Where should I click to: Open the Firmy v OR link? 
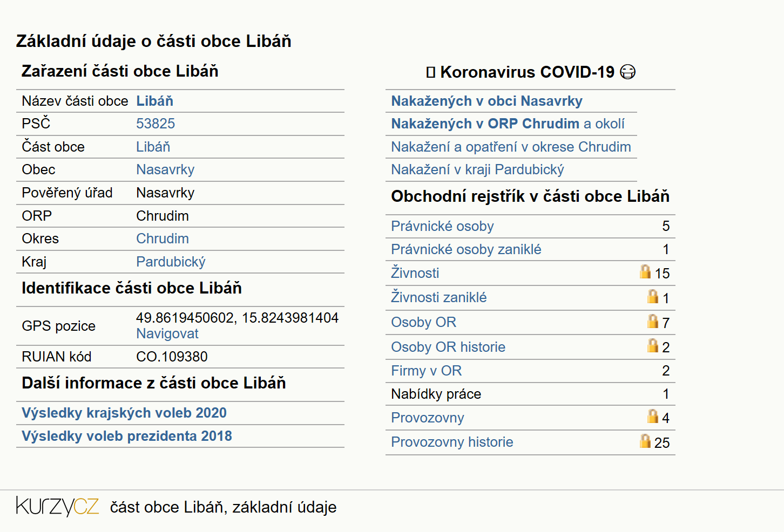click(427, 371)
